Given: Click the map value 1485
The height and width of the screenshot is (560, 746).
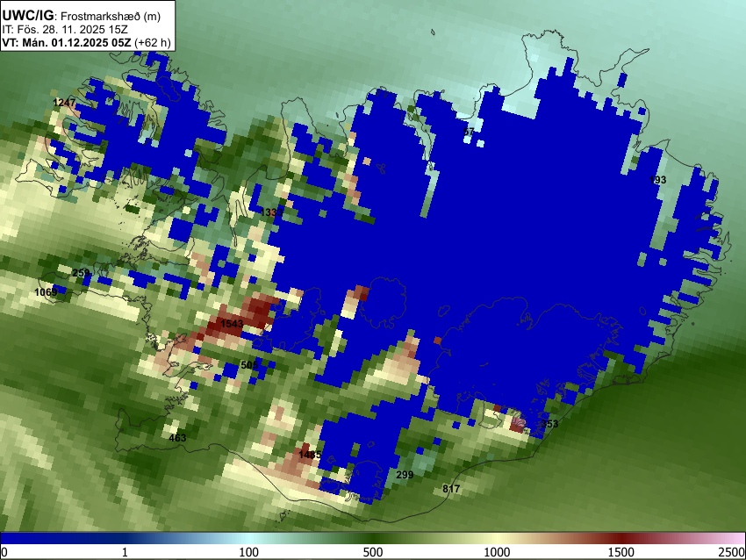Looking at the screenshot, I should (310, 455).
